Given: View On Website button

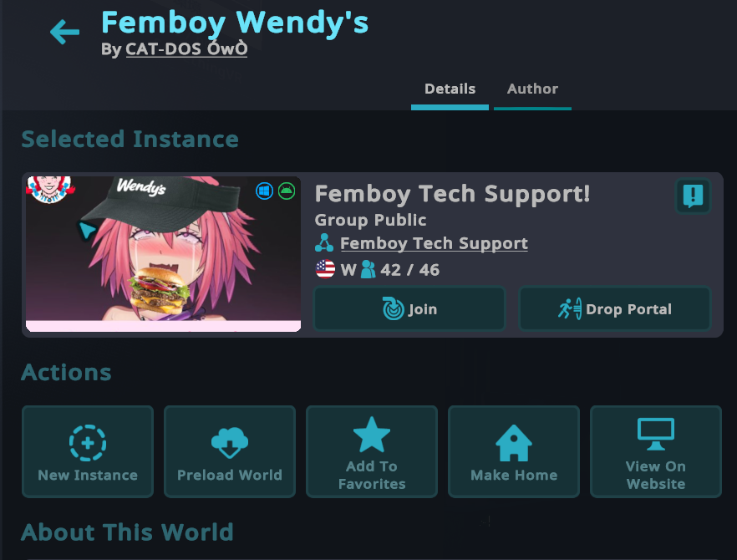Looking at the screenshot, I should 656,451.
